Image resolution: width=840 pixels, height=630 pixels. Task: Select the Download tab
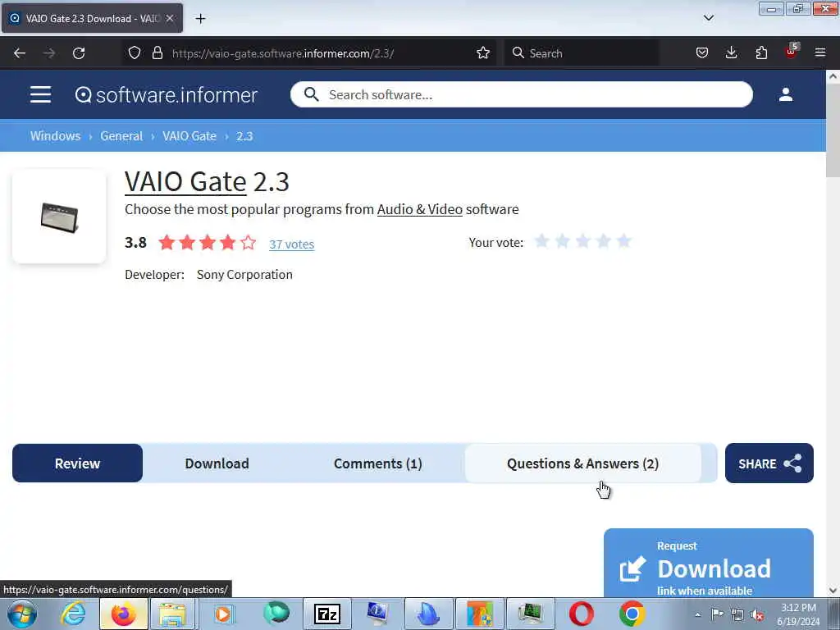[217, 463]
